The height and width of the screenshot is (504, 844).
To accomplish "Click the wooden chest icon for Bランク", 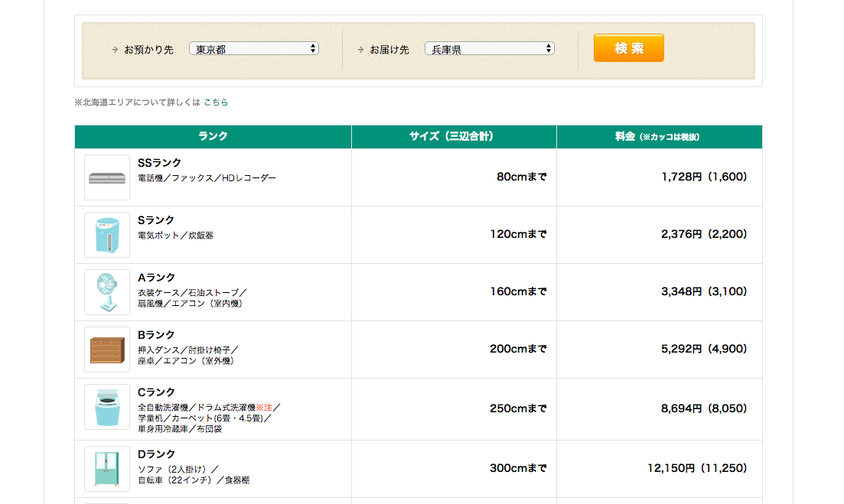I will (107, 350).
